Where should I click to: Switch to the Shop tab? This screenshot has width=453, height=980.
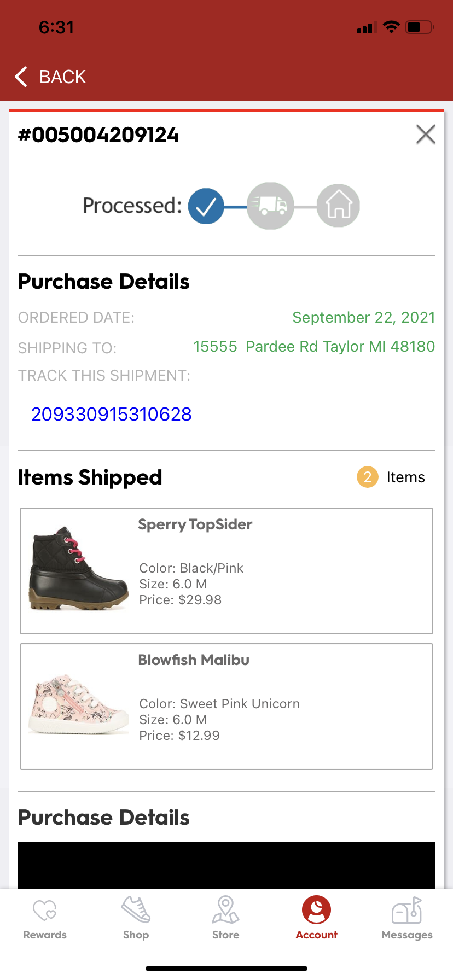(136, 919)
